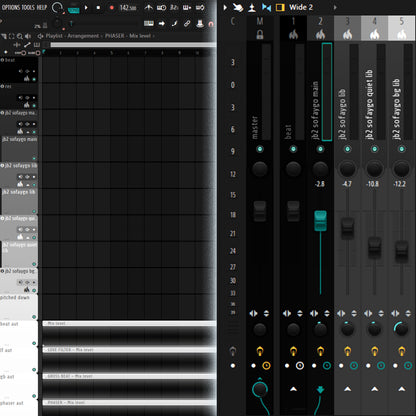Viewport: 416px width, 416px height.
Task: Click the brush/step edit icon in toolbar
Action: click(x=174, y=23)
